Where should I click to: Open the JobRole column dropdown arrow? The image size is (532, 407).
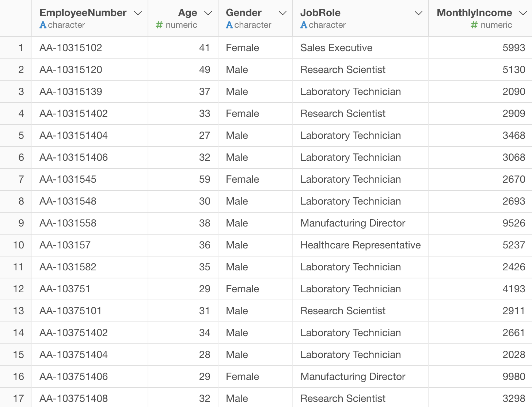coord(418,13)
